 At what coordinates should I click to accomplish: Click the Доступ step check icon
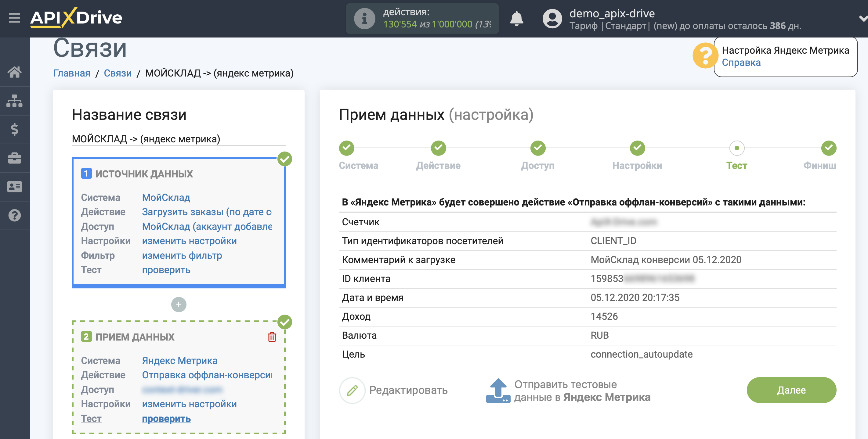point(538,148)
